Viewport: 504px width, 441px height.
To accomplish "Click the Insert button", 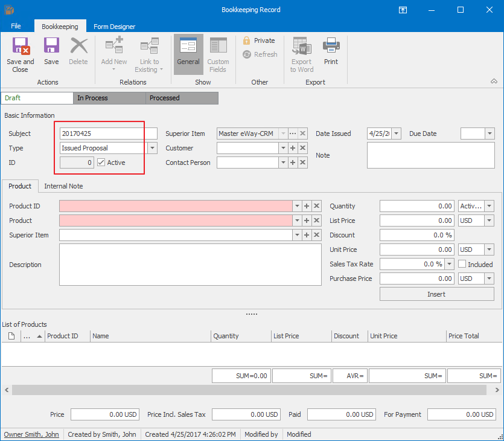I will [436, 294].
